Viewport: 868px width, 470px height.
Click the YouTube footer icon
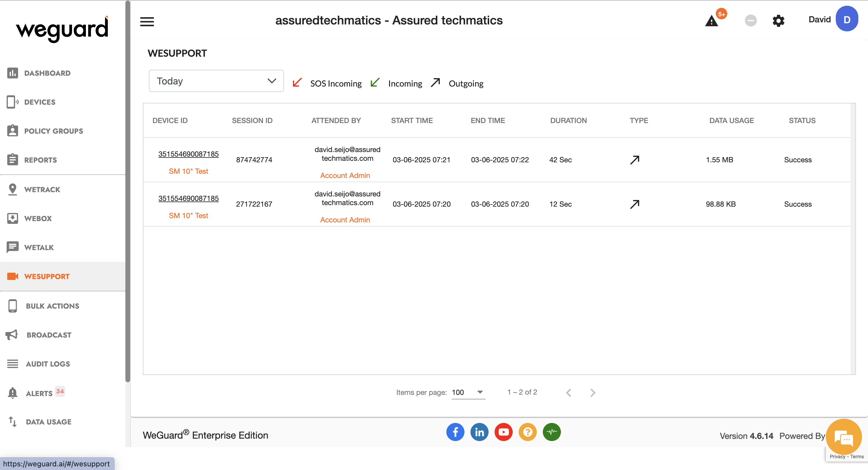(x=503, y=432)
